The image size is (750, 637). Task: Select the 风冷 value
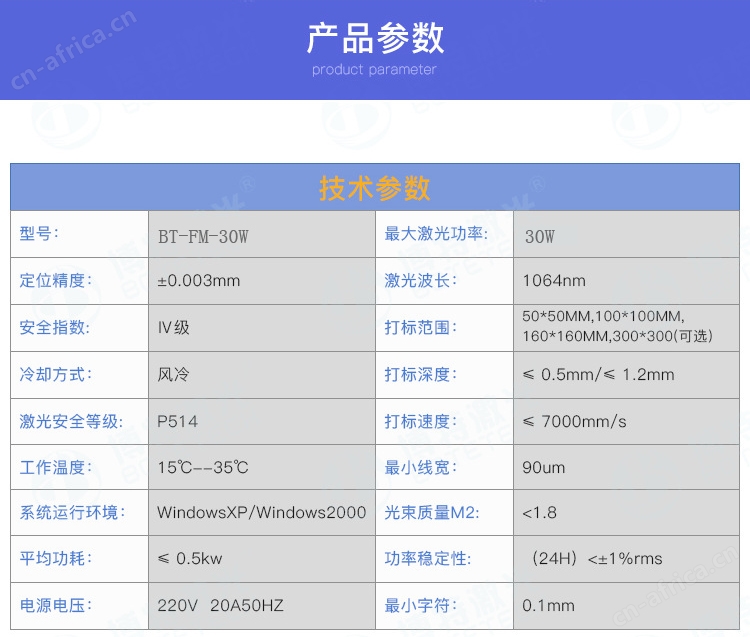click(x=174, y=374)
